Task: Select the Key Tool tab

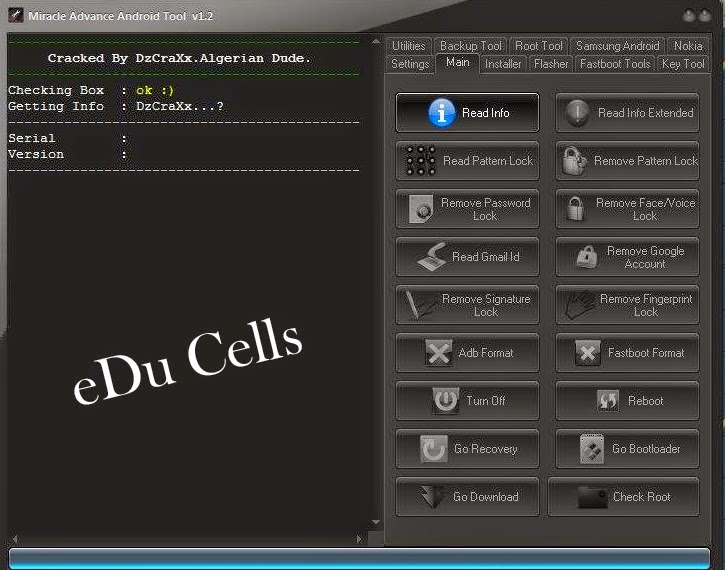Action: pos(683,63)
